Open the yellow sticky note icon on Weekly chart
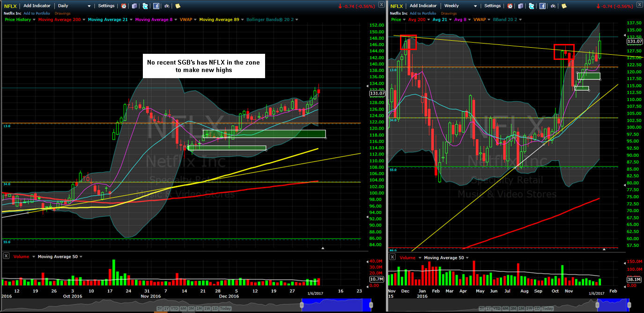Viewport: 644px width, 313px height. 564,6
